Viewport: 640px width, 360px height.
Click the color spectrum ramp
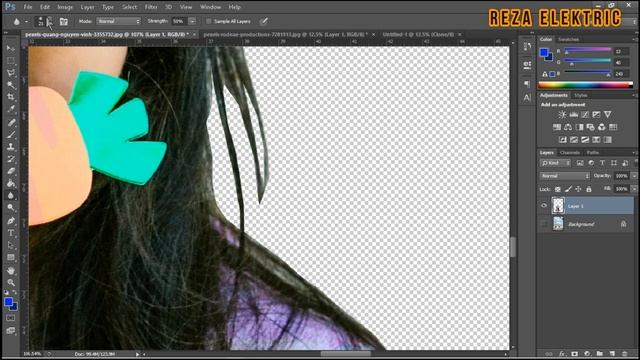585,85
